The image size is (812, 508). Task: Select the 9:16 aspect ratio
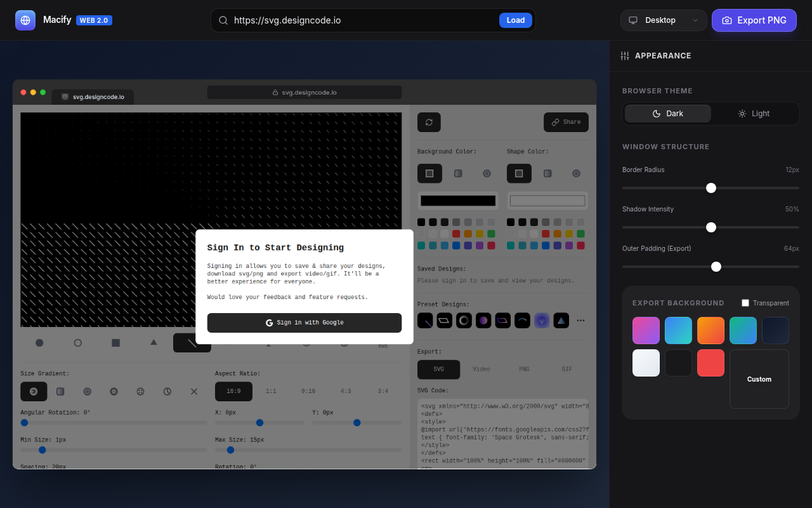tap(308, 391)
